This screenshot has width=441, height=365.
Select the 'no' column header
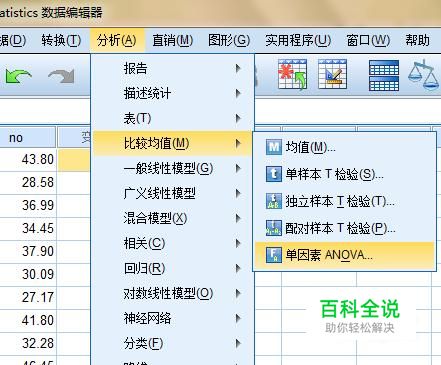[x=27, y=137]
